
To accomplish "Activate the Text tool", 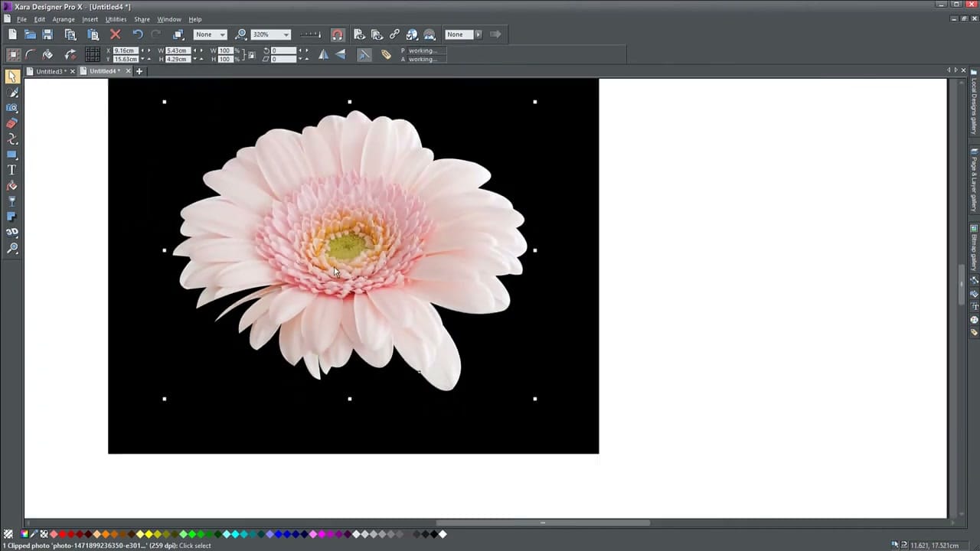I will tap(12, 169).
